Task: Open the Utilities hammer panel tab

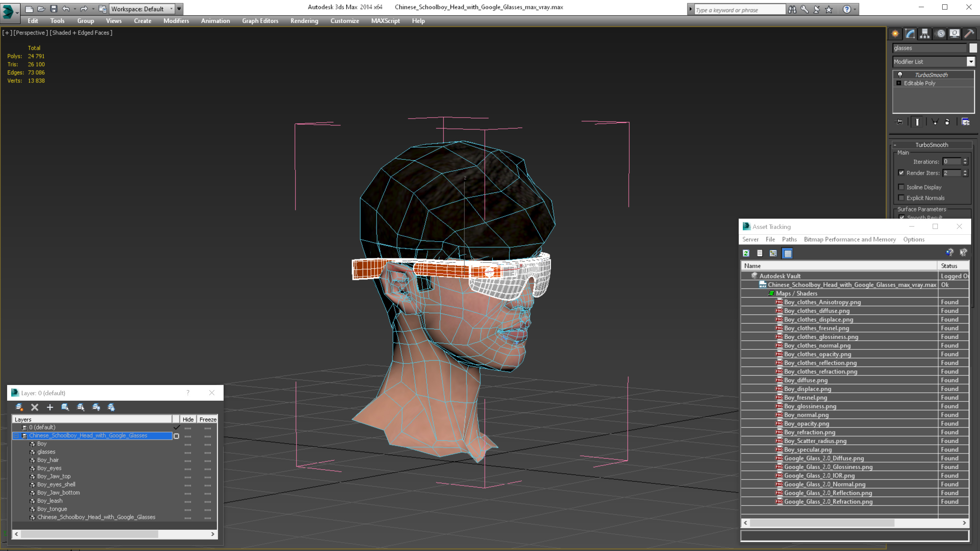Action: 969,34
